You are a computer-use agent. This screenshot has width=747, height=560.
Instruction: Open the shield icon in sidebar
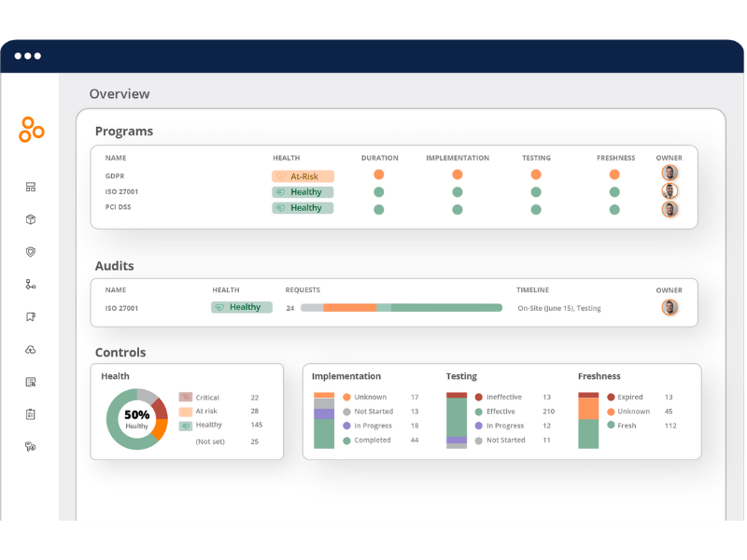click(x=31, y=252)
